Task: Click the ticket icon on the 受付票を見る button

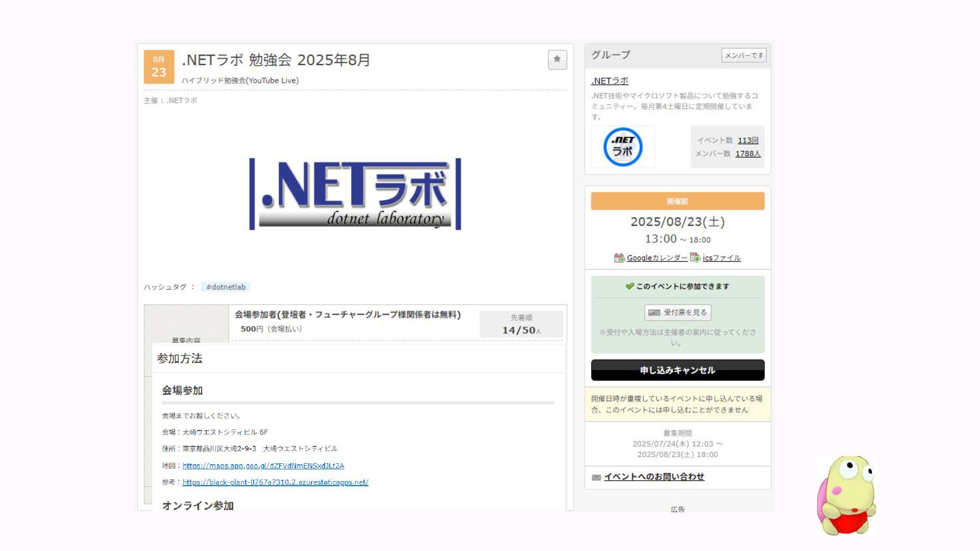Action: click(654, 312)
